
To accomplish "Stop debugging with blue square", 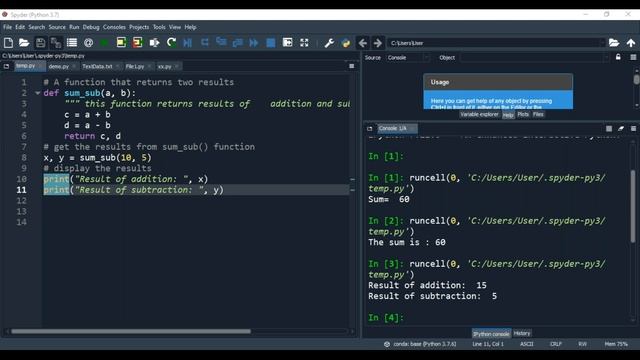I will (x=271, y=42).
